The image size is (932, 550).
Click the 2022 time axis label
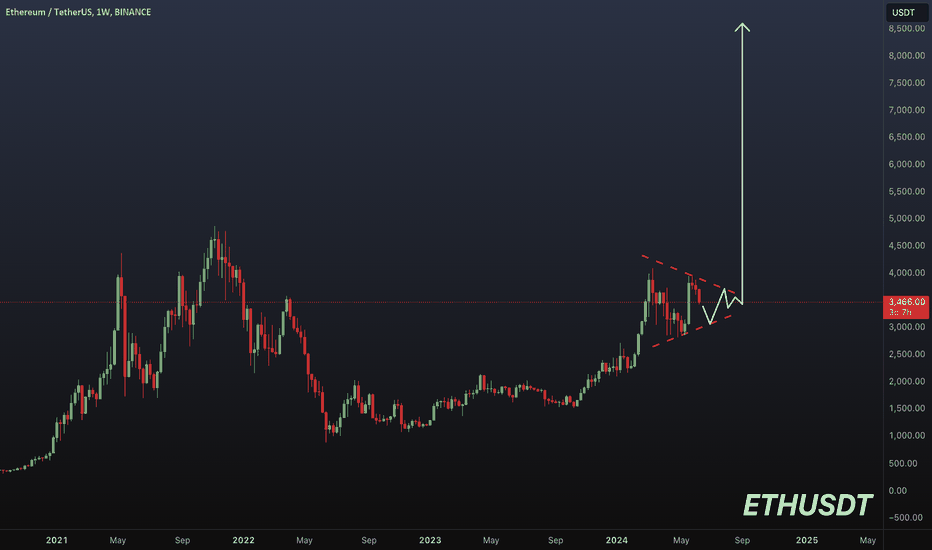click(244, 540)
